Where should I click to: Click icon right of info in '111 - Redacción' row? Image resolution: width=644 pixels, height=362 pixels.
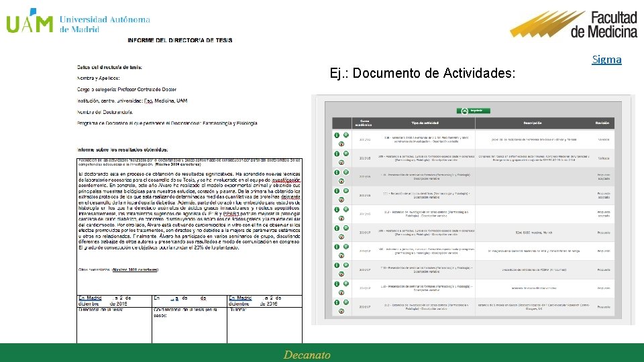point(346,191)
